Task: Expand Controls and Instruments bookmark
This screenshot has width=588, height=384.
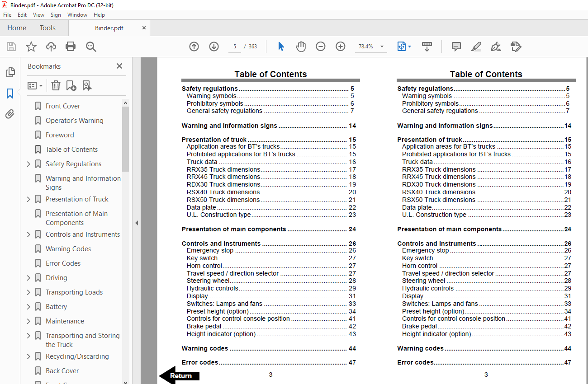Action: pos(28,234)
